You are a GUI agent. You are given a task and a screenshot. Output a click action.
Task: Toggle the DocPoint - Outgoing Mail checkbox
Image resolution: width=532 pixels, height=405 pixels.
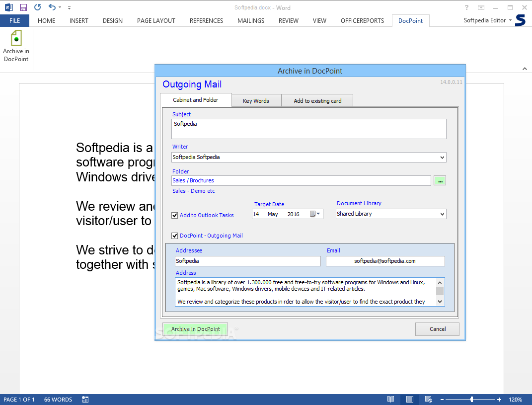point(175,236)
